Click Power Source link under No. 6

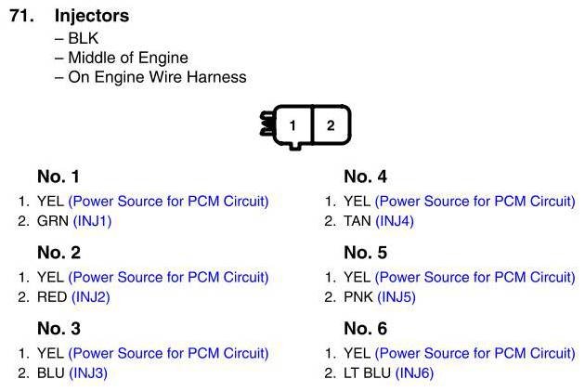click(474, 353)
